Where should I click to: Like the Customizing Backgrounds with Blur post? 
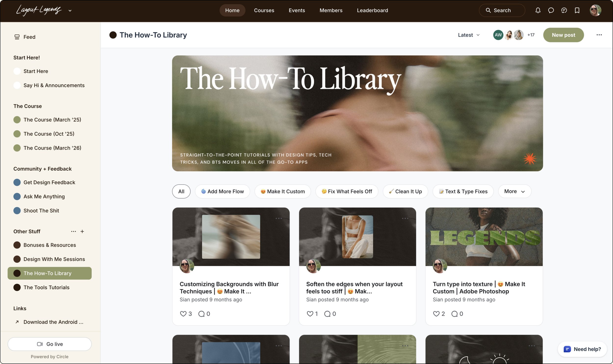click(183, 314)
